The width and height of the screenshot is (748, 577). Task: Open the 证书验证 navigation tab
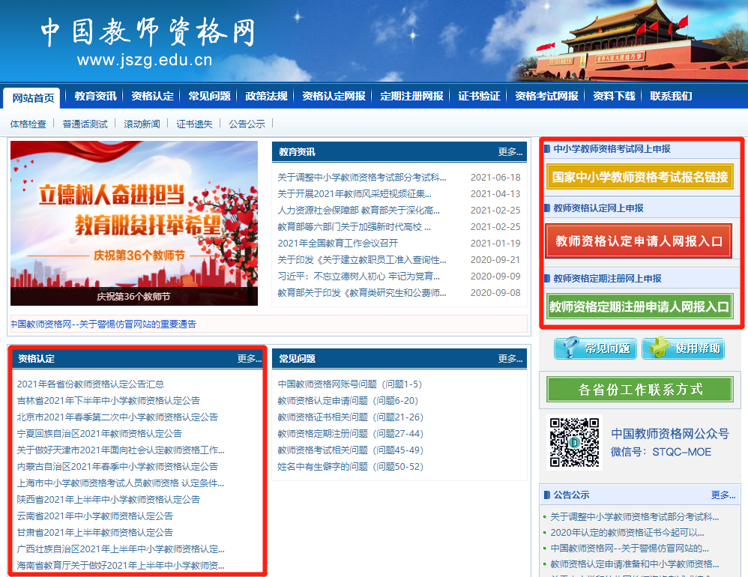pos(478,97)
